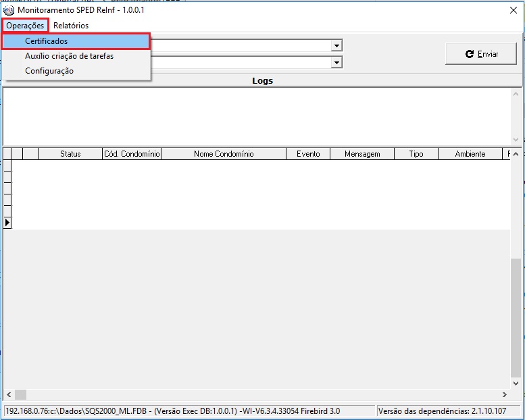Click the application icon in title bar
The height and width of the screenshot is (420, 525).
(x=9, y=10)
